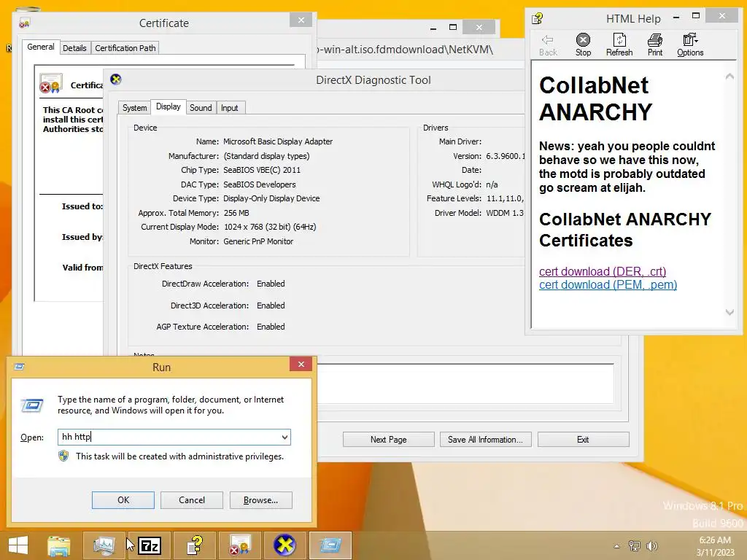
Task: Open cert download (DER, .crt) link
Action: pyautogui.click(x=602, y=271)
